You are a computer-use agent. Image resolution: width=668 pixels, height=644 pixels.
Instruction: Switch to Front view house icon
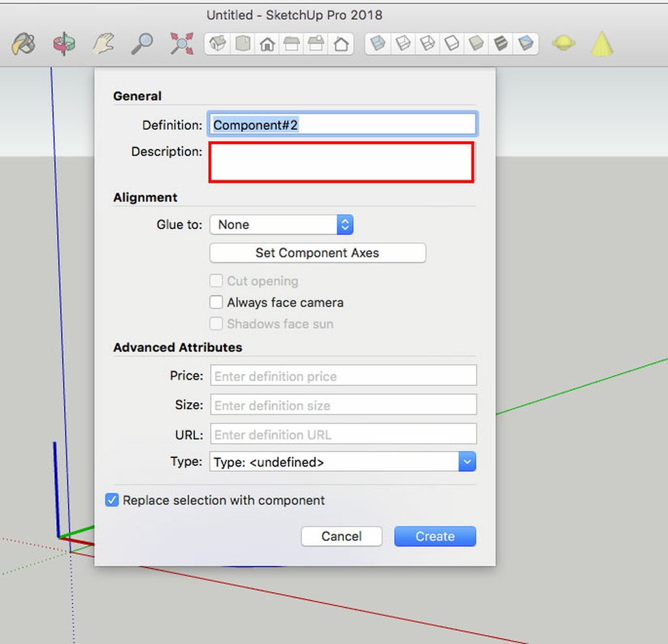(x=267, y=44)
